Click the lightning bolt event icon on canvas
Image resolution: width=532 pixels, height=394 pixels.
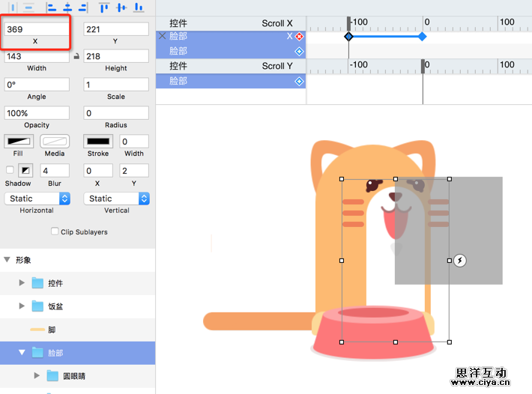pyautogui.click(x=460, y=261)
